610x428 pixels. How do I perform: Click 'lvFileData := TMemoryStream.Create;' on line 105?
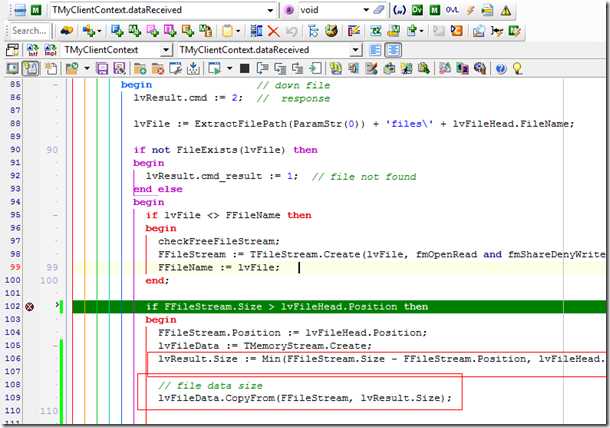click(265, 346)
